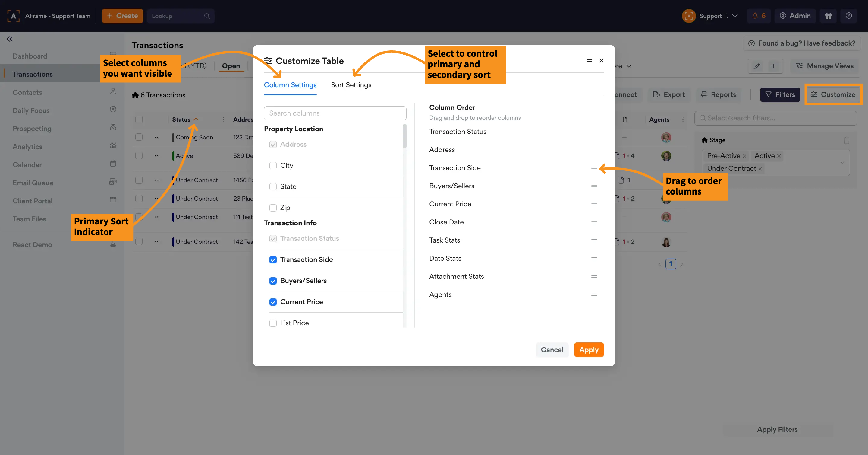Screen dimensions: 868x455
Task: Expand the Stage filter dropdown arrow
Action: (842, 162)
